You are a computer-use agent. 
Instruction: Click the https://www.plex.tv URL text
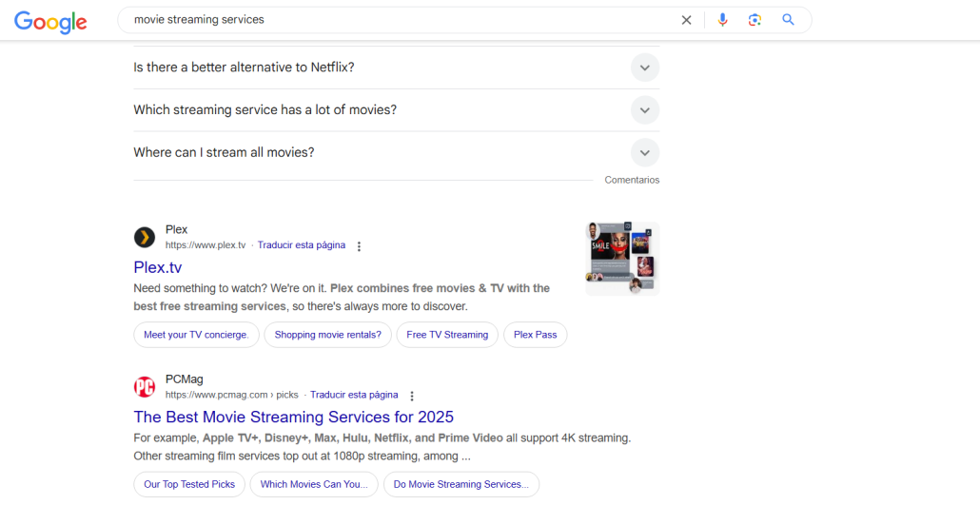(x=206, y=245)
